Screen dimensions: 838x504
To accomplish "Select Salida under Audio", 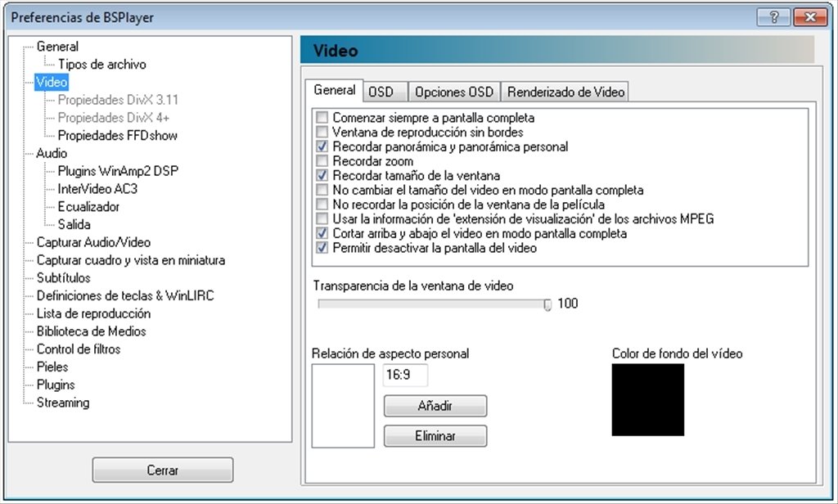I will click(74, 224).
